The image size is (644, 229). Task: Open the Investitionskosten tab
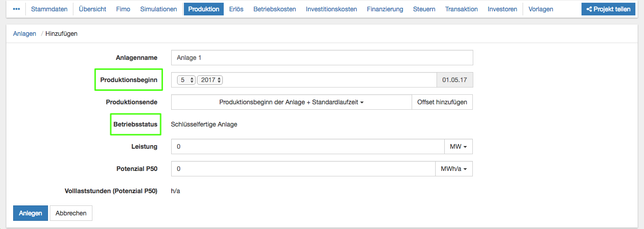pyautogui.click(x=331, y=9)
